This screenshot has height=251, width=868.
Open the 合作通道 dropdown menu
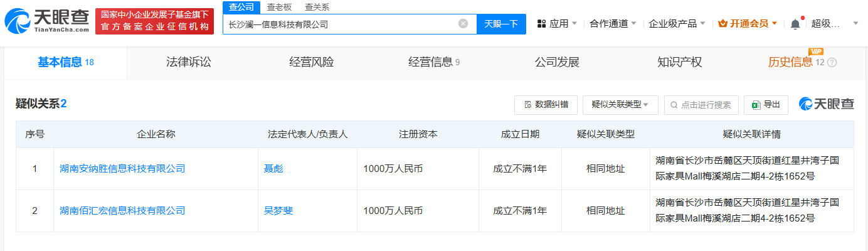613,24
